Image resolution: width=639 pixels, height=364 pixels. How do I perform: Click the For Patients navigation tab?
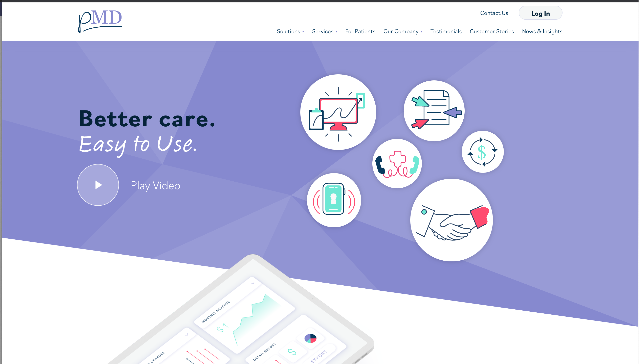(360, 31)
